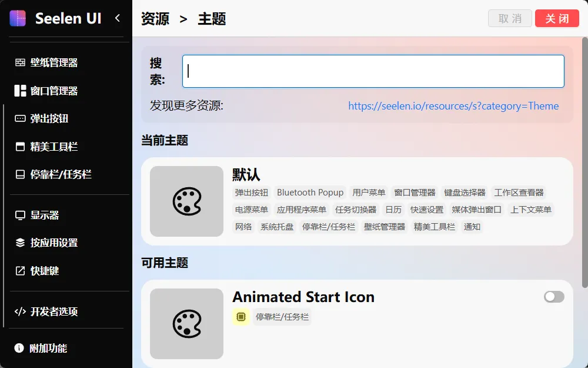Image resolution: width=588 pixels, height=368 pixels.
Task: Click the 发现更多资源 label
Action: click(x=187, y=106)
